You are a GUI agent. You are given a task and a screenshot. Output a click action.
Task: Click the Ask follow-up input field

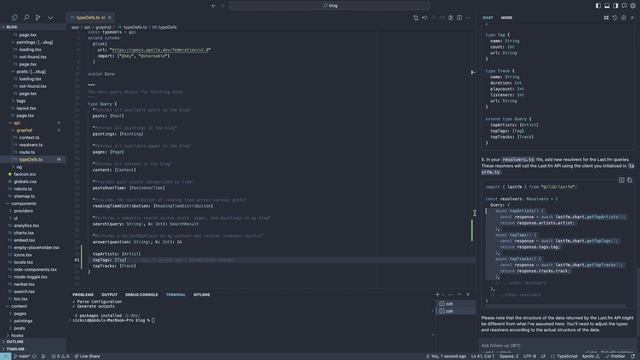tap(557, 346)
